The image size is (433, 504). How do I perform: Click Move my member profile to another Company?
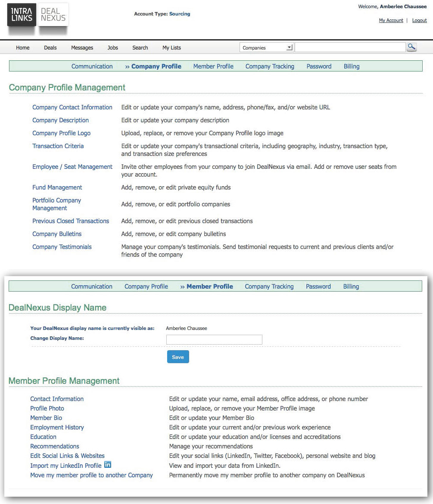(x=92, y=475)
